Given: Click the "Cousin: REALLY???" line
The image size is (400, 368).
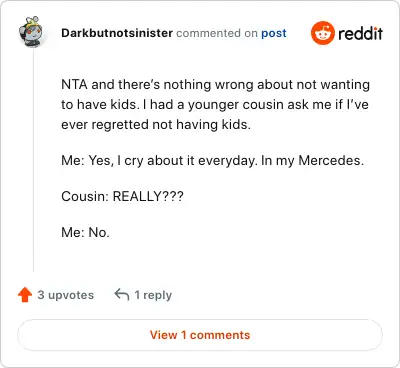Looking at the screenshot, I should tap(122, 196).
